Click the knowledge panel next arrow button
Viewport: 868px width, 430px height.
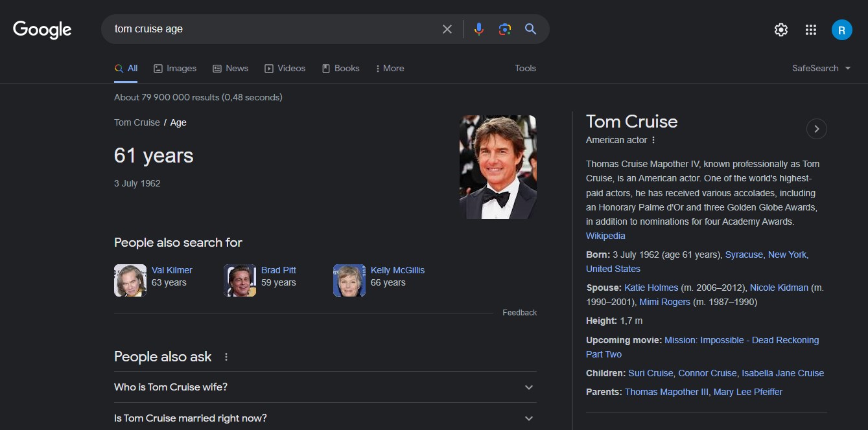pos(816,129)
